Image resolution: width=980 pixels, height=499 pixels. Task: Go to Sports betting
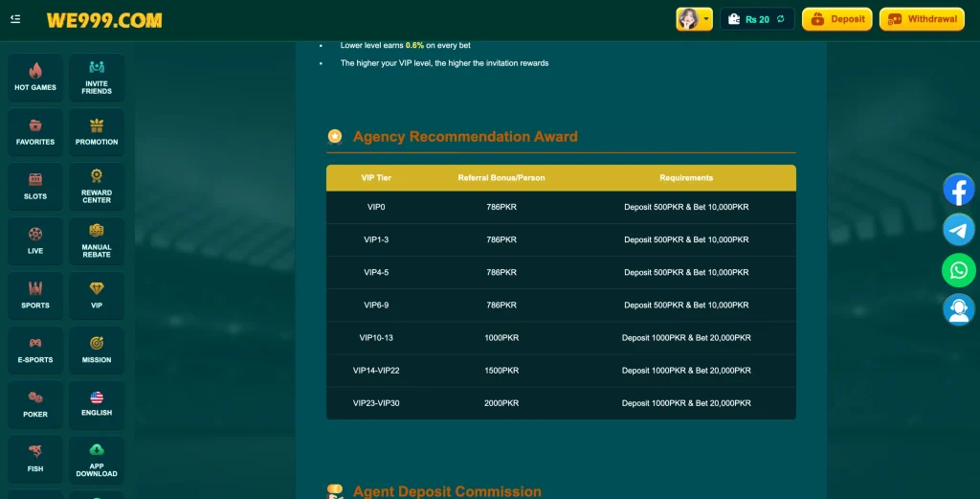click(x=35, y=295)
